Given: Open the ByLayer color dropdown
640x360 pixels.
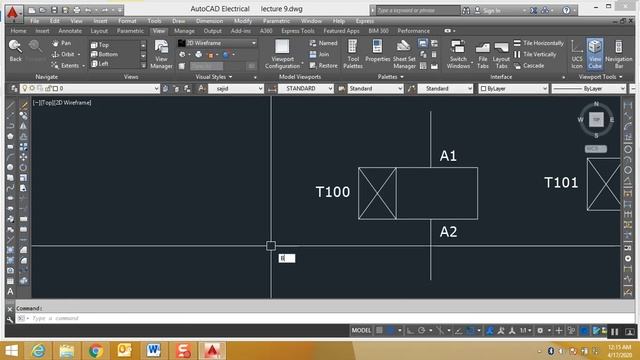Looking at the screenshot, I should click(x=513, y=89).
